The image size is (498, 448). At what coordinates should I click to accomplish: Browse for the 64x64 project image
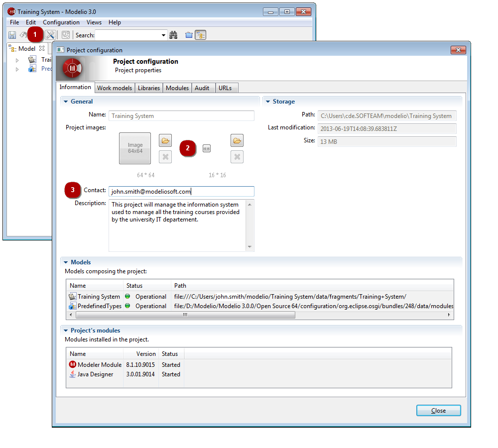pos(165,141)
